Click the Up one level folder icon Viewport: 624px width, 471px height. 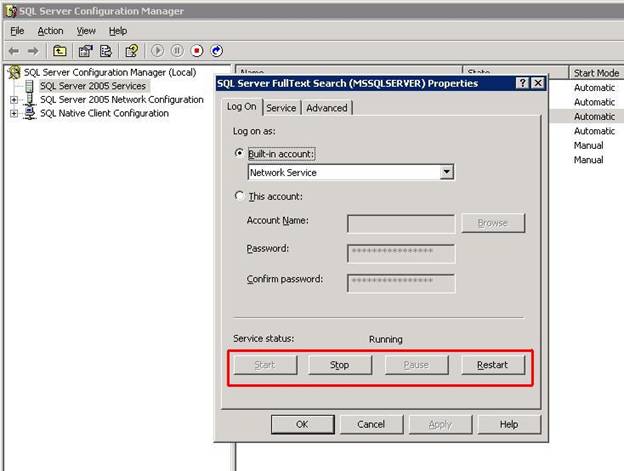pos(60,51)
